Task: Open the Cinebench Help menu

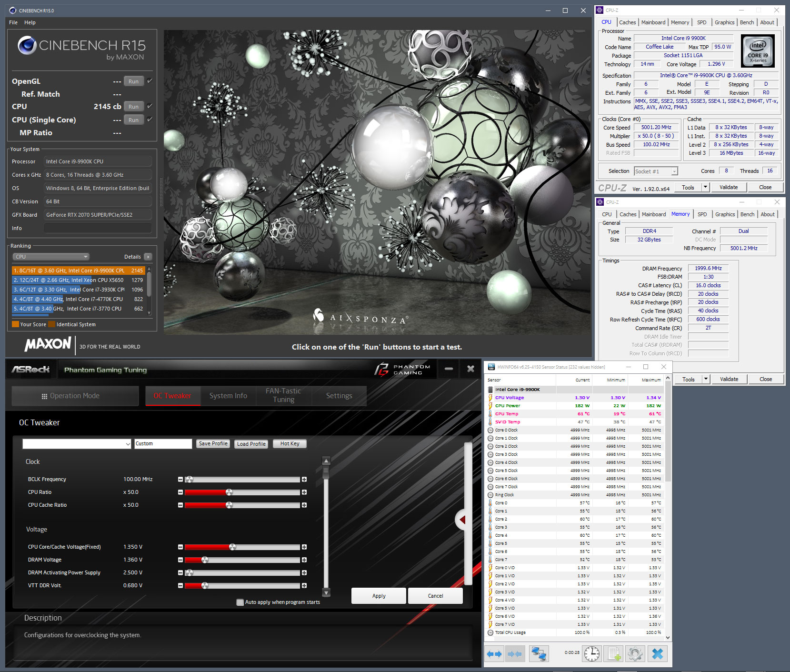Action: pos(30,22)
